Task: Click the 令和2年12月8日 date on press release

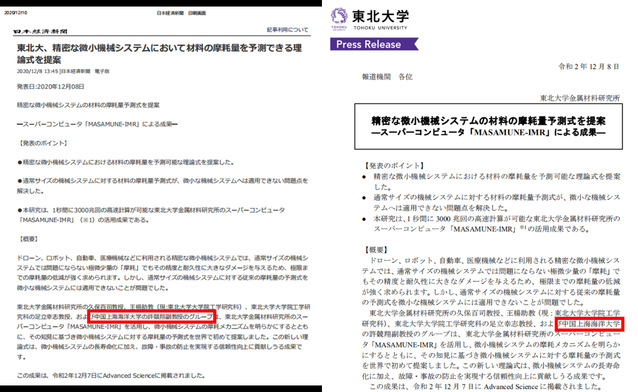Action: click(589, 66)
